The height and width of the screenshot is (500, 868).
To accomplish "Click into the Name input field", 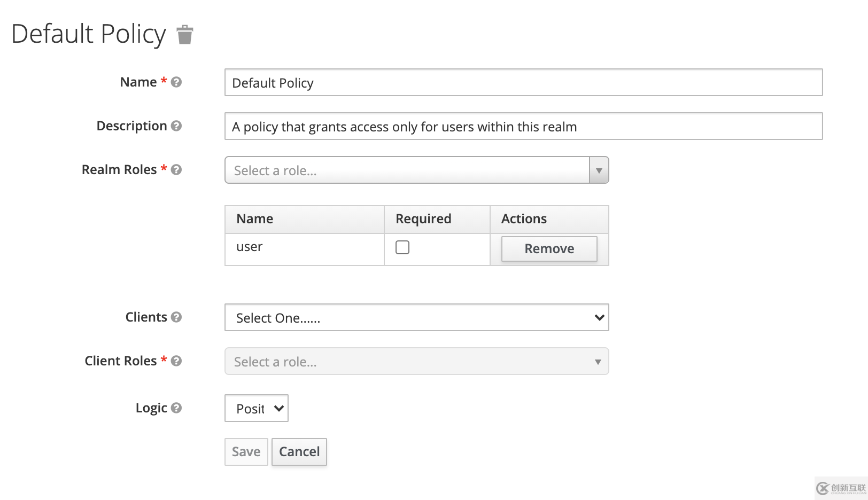I will [524, 83].
